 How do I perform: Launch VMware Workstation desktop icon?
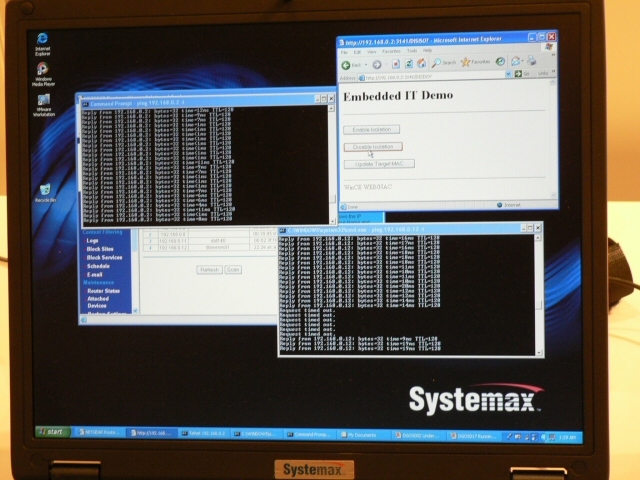(44, 105)
